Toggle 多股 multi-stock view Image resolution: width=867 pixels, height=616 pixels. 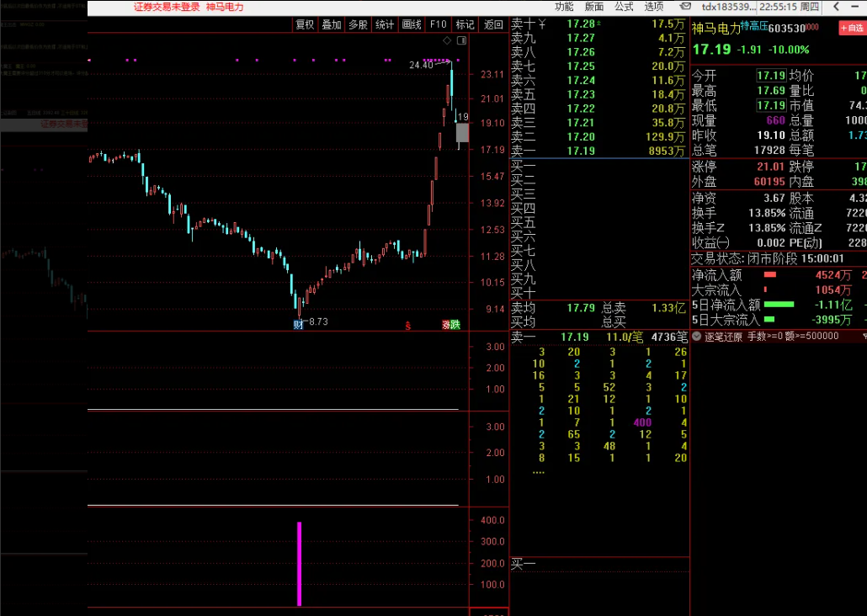point(358,24)
